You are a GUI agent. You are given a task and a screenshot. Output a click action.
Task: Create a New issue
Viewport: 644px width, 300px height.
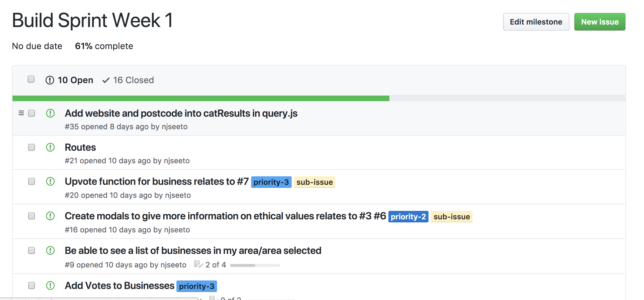point(599,22)
